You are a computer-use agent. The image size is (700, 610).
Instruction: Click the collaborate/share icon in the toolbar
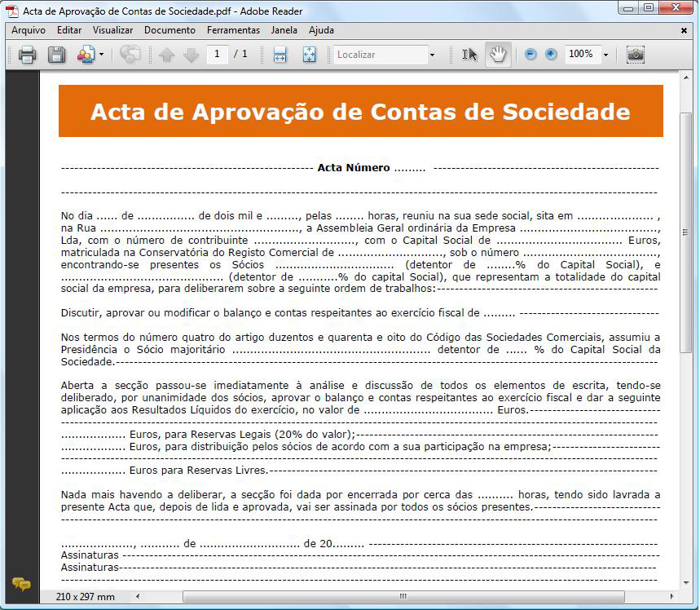coord(86,55)
